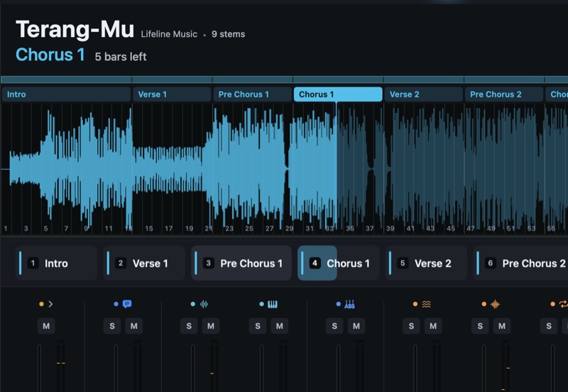Viewport: 568px width, 392px height.
Task: Jump to section 2 Verse 1 button
Action: coord(144,263)
